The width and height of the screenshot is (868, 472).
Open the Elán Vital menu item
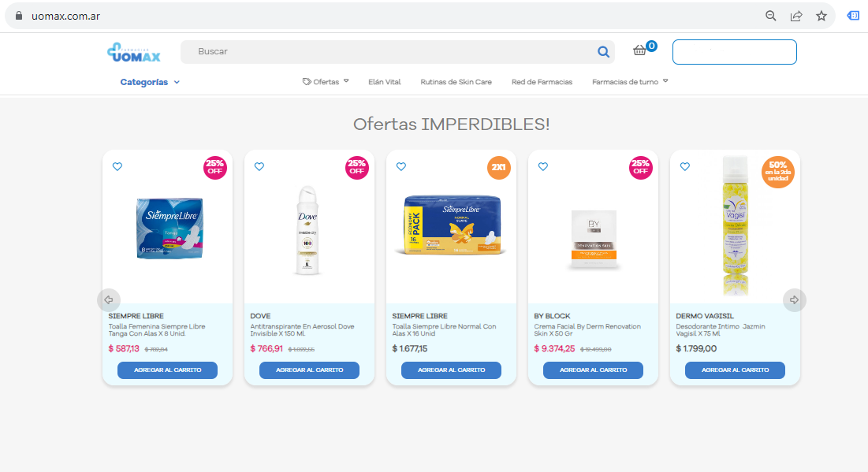pos(384,81)
